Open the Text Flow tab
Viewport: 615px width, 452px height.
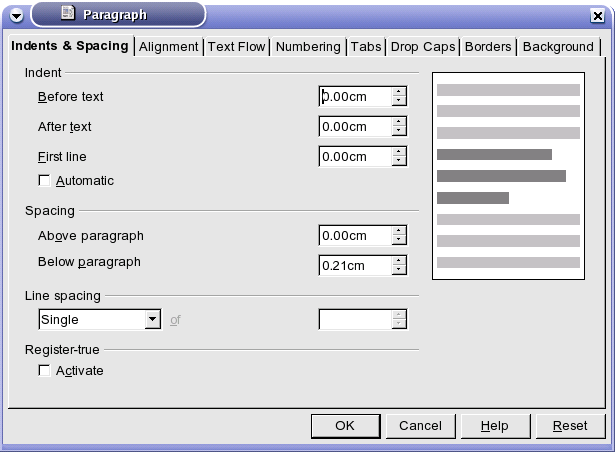pyautogui.click(x=237, y=47)
